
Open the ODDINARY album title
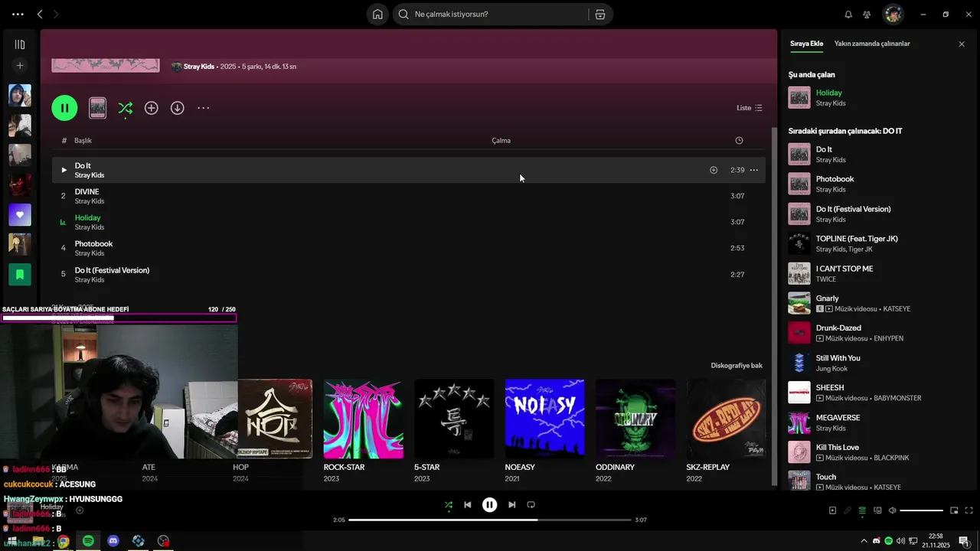point(615,467)
